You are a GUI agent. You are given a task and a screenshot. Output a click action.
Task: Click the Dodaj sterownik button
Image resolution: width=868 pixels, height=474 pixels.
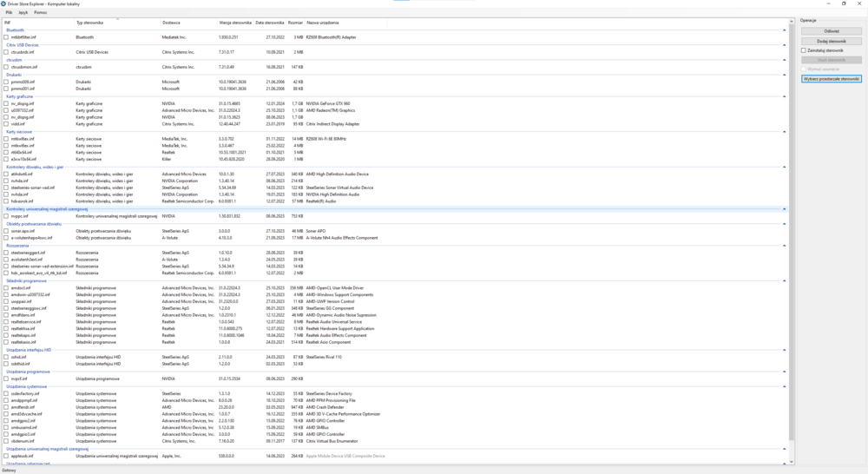pyautogui.click(x=831, y=41)
